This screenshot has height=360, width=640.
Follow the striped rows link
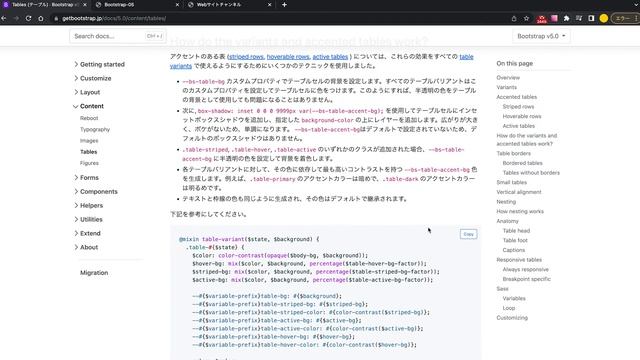pos(246,57)
